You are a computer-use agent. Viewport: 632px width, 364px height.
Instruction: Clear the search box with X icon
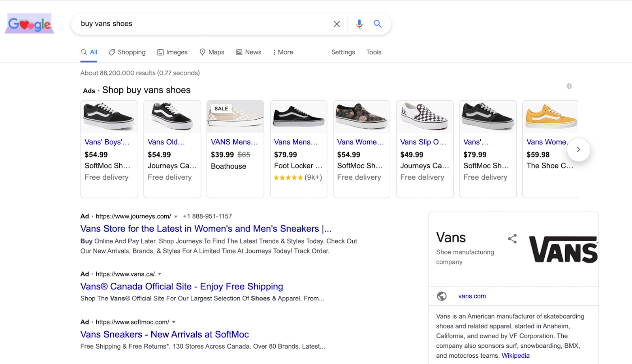click(x=337, y=24)
